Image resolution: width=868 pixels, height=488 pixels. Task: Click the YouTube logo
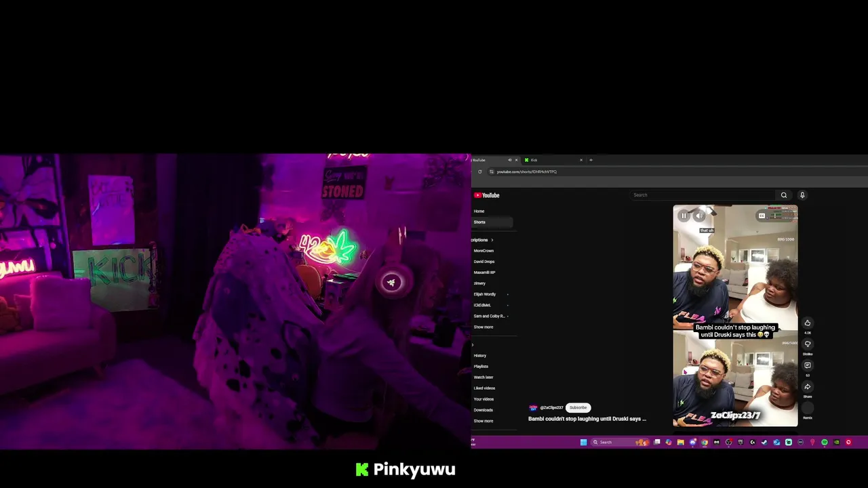tap(486, 195)
